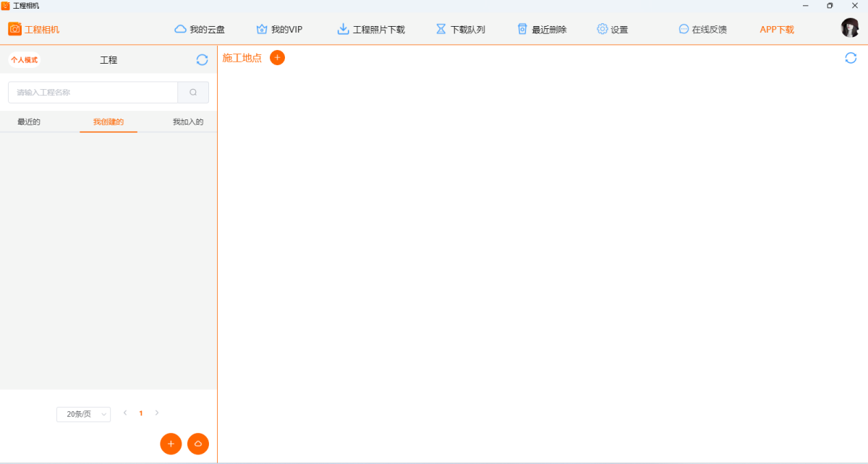Switch to the 最近的 tab
The height and width of the screenshot is (464, 868).
pos(29,122)
